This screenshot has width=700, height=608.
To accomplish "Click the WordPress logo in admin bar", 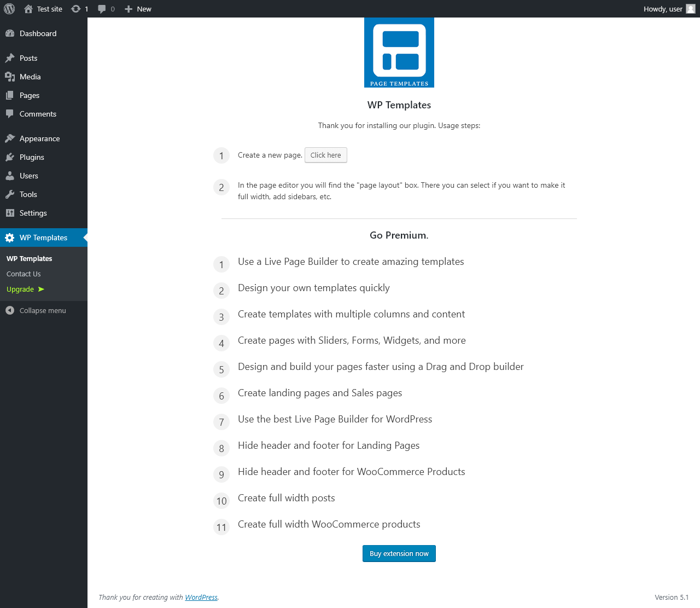I will pos(9,9).
